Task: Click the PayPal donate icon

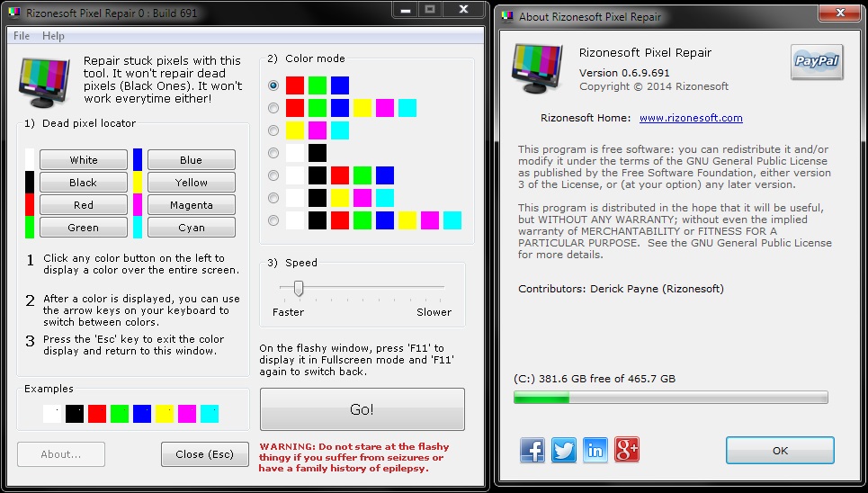Action: click(817, 61)
